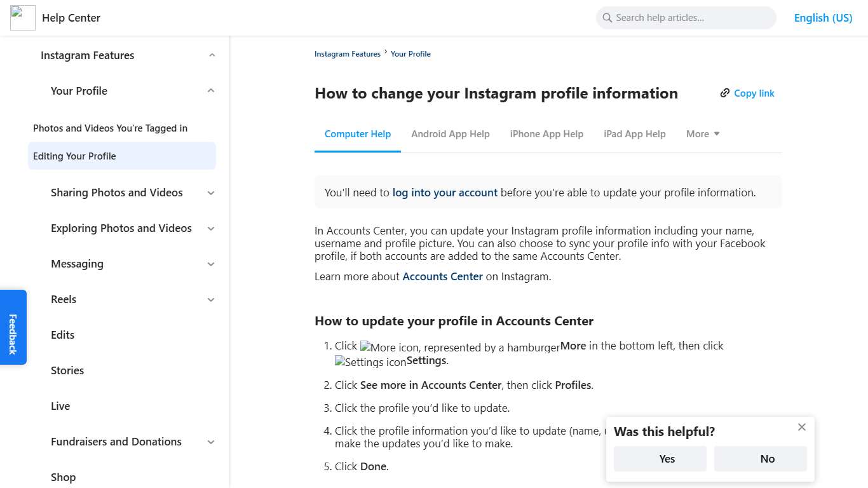Viewport: 868px width, 488px height.
Task: Collapse the Your Profile section
Action: [210, 91]
